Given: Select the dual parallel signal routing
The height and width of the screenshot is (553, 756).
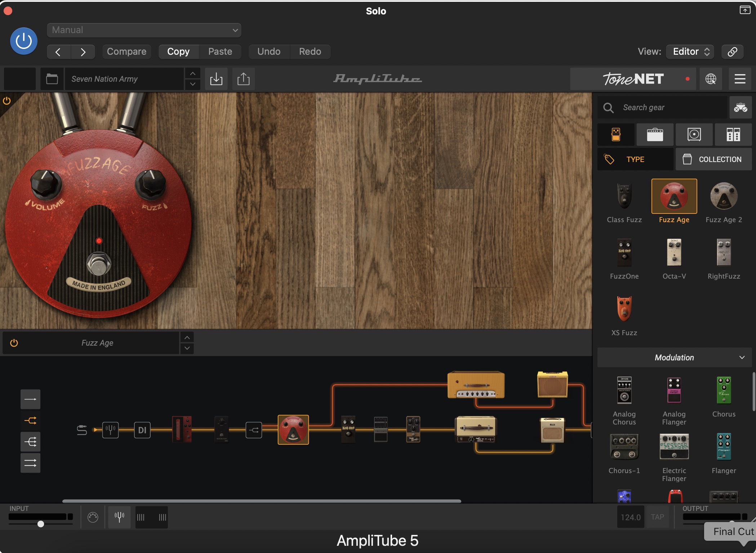Looking at the screenshot, I should click(x=30, y=463).
